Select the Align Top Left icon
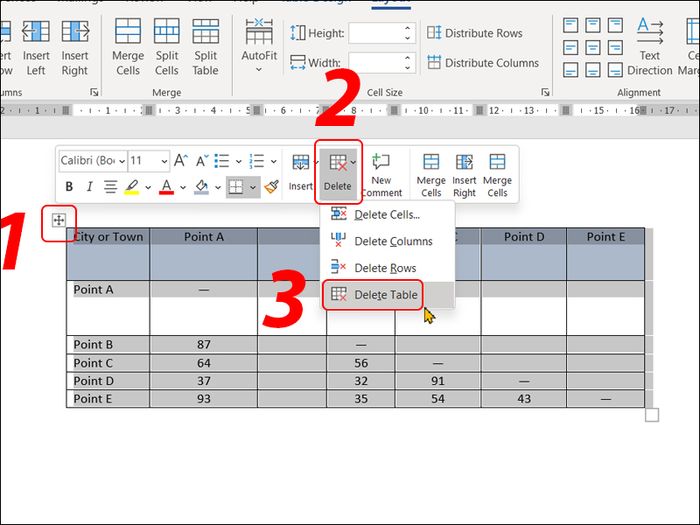700x525 pixels. [571, 25]
